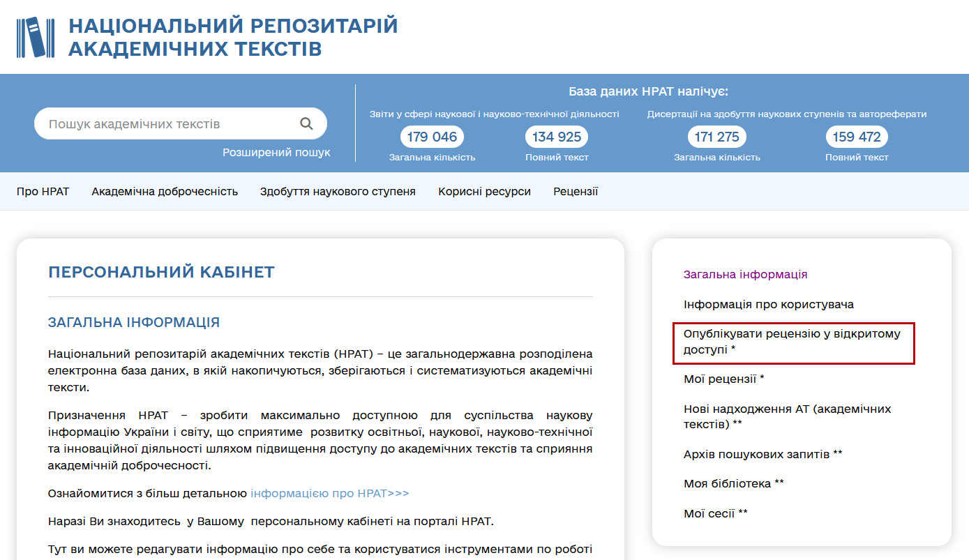Click the 179 046 reports total badge
Viewport: 969px width, 560px height.
coord(432,137)
